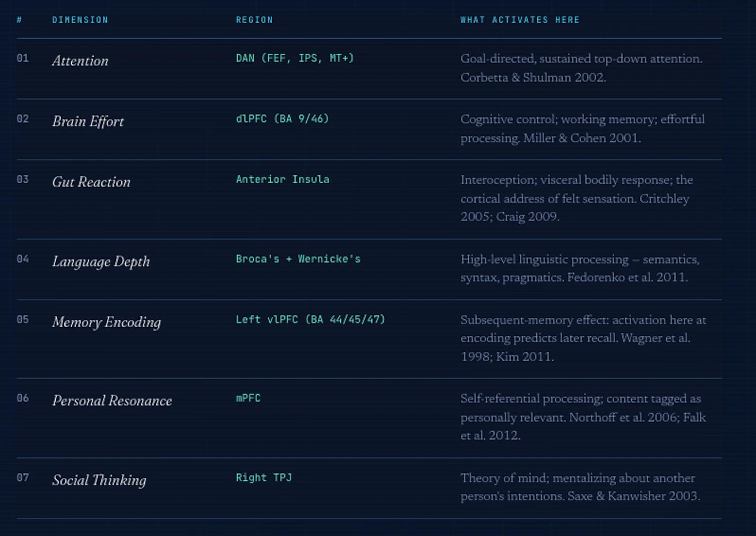Click row number 02
The image size is (756, 536).
point(23,119)
